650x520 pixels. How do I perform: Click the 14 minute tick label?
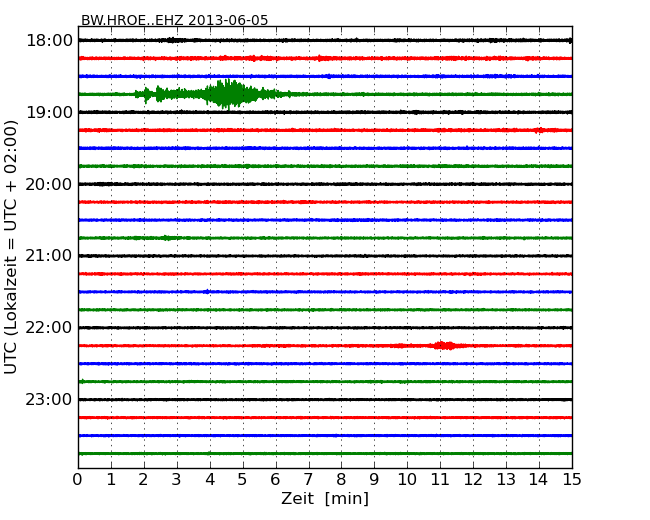538,480
